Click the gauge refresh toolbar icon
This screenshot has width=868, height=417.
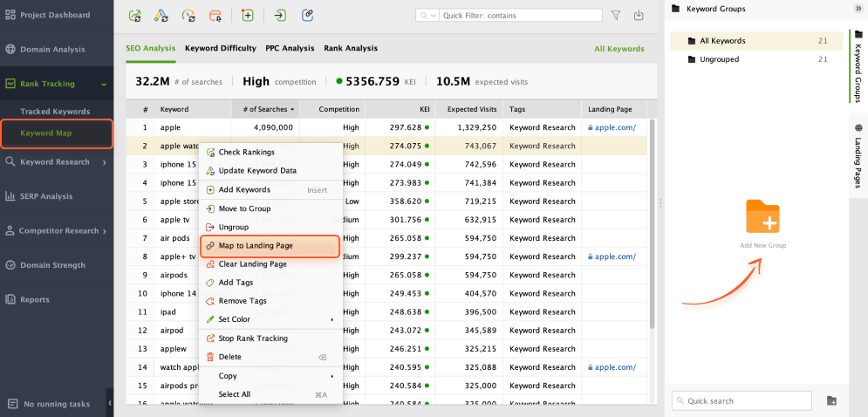[x=188, y=16]
